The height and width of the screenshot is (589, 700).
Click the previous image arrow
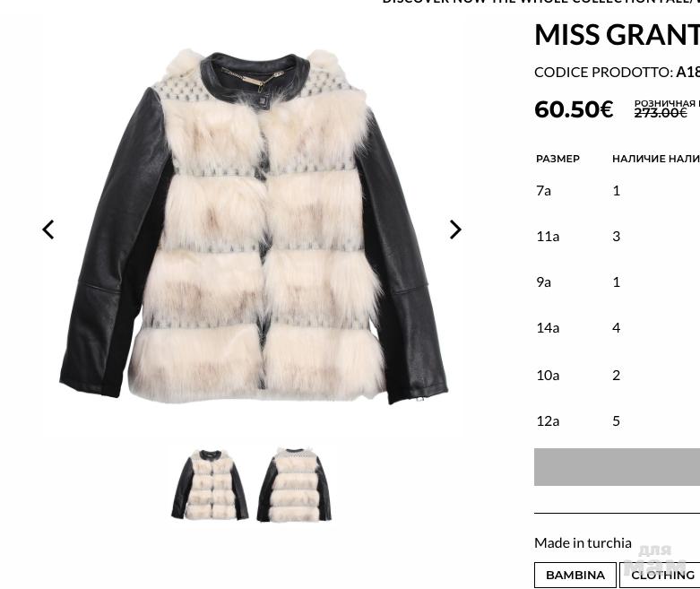48,230
